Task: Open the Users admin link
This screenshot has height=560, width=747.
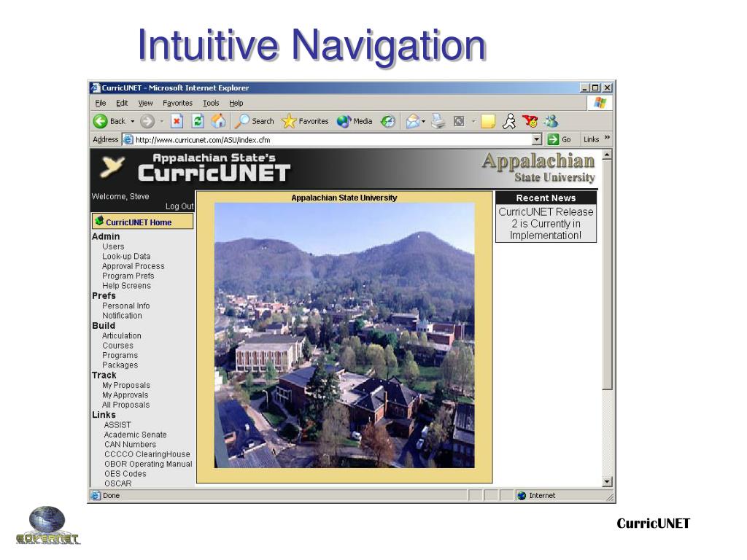Action: tap(113, 246)
